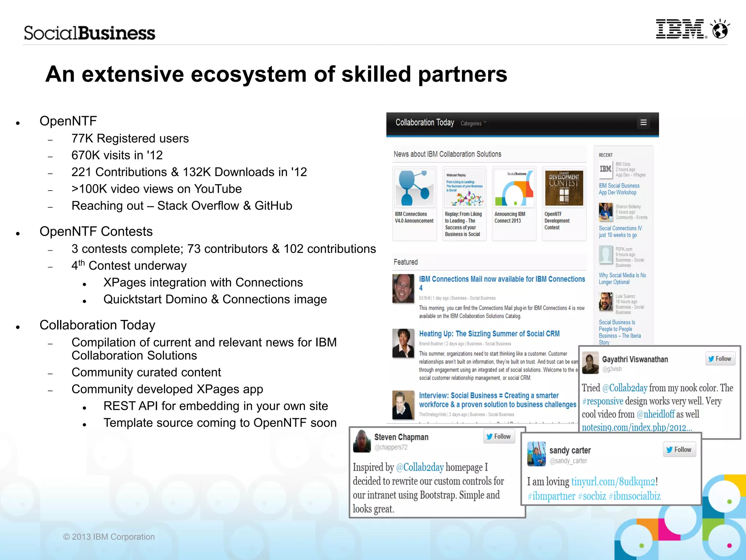Click the #ibmpartner hashtag
746x560 pixels.
(x=551, y=496)
